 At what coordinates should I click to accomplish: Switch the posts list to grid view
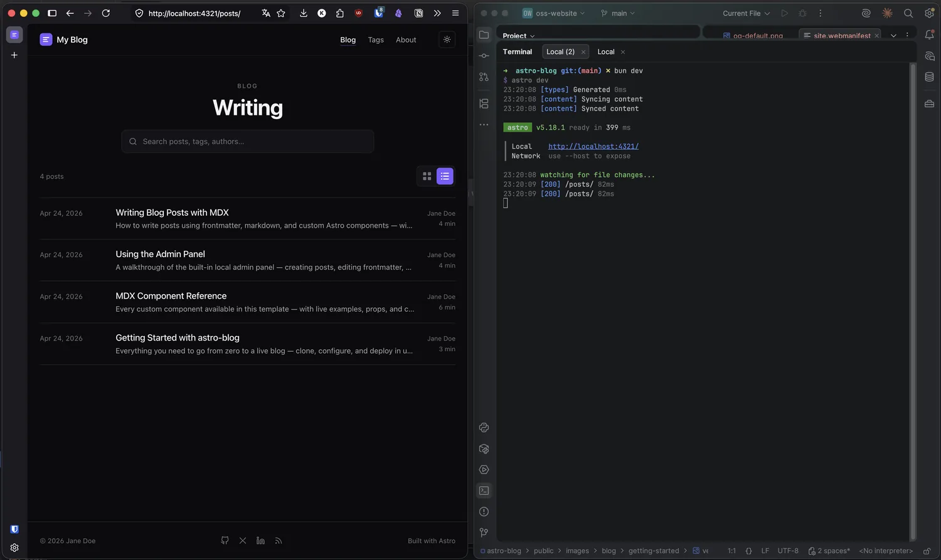click(x=427, y=176)
